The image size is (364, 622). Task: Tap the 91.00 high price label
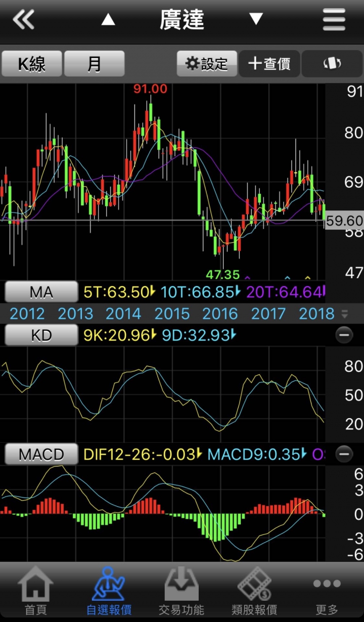tap(150, 89)
